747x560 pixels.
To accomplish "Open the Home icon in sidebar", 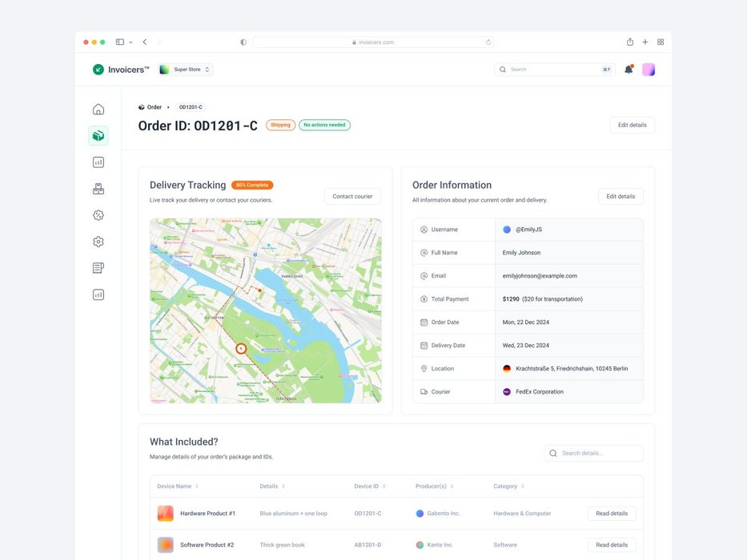I will tap(98, 110).
